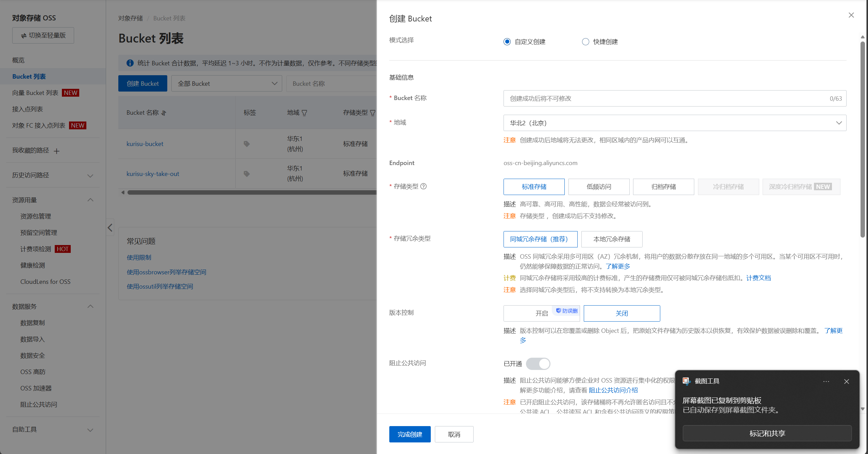Open the 地域 region dropdown

click(x=675, y=123)
